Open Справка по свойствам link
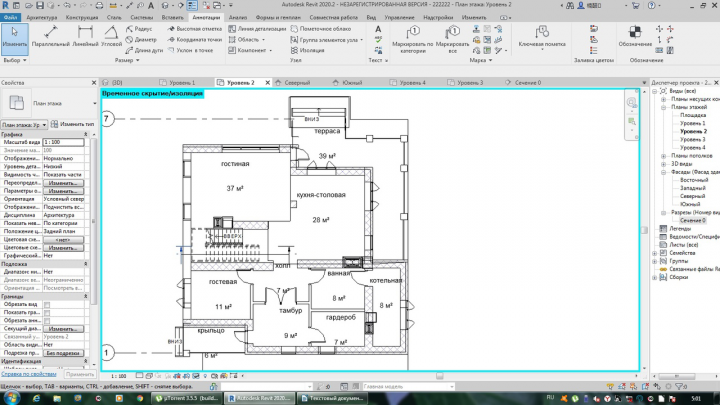 (28, 374)
